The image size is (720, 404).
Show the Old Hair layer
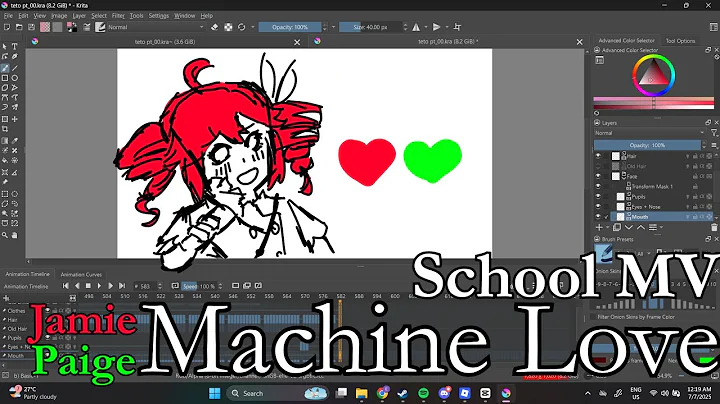pyautogui.click(x=598, y=166)
